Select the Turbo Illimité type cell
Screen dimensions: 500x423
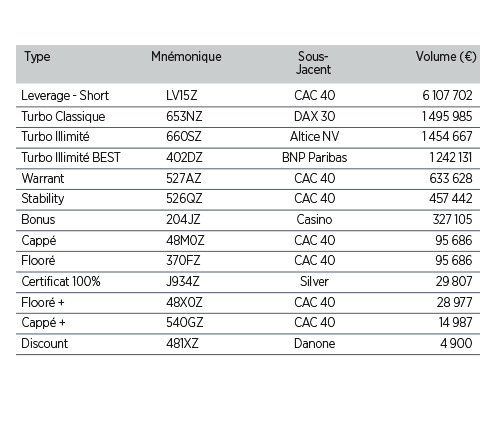(x=55, y=137)
